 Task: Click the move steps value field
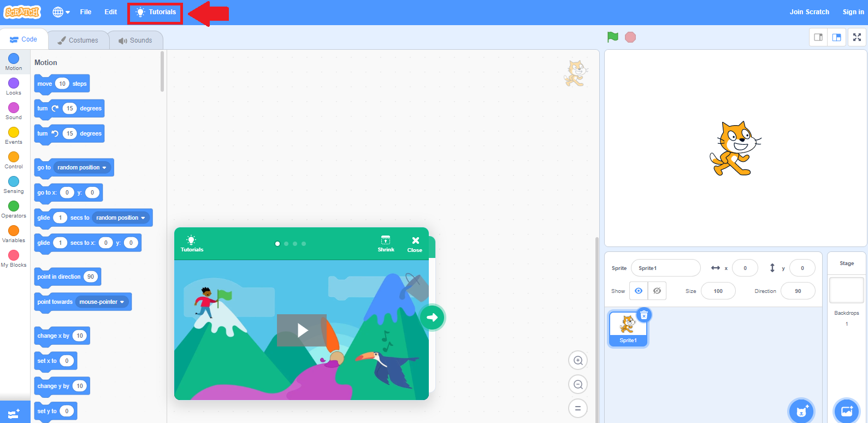pyautogui.click(x=62, y=84)
